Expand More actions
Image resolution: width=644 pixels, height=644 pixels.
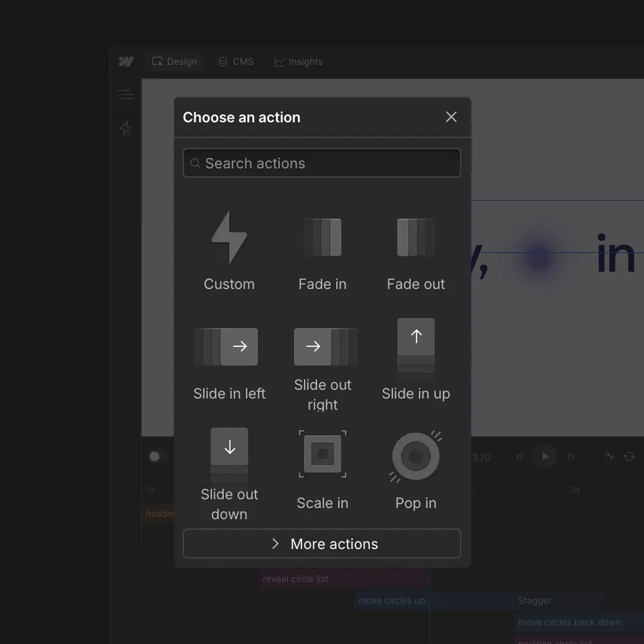coord(322,544)
